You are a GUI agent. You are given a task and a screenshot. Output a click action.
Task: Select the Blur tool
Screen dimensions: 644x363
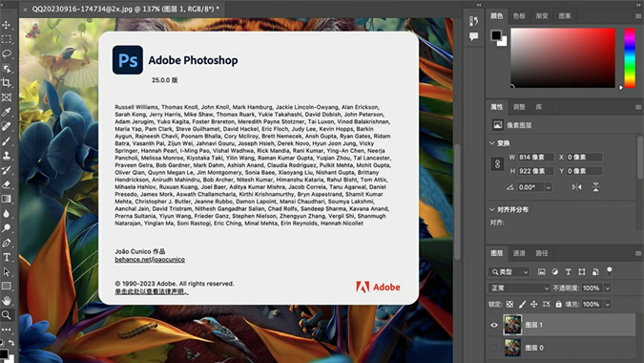pyautogui.click(x=7, y=213)
